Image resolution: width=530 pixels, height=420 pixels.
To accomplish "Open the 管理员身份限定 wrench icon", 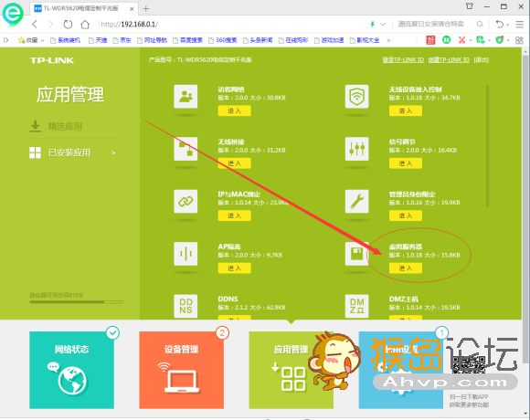I will pyautogui.click(x=356, y=201).
